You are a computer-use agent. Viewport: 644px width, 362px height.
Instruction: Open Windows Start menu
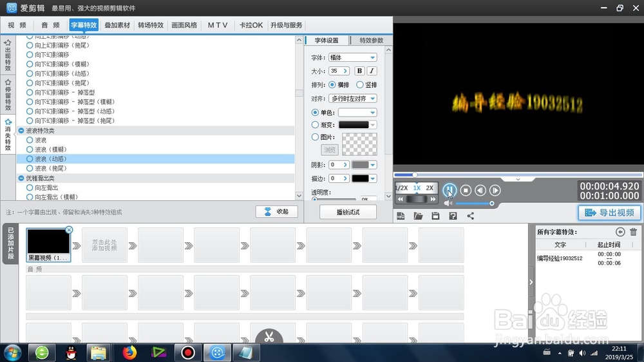(12, 352)
